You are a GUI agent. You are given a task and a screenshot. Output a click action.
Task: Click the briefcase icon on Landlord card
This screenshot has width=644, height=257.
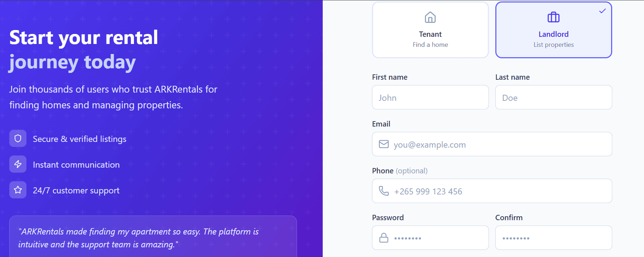point(554,17)
